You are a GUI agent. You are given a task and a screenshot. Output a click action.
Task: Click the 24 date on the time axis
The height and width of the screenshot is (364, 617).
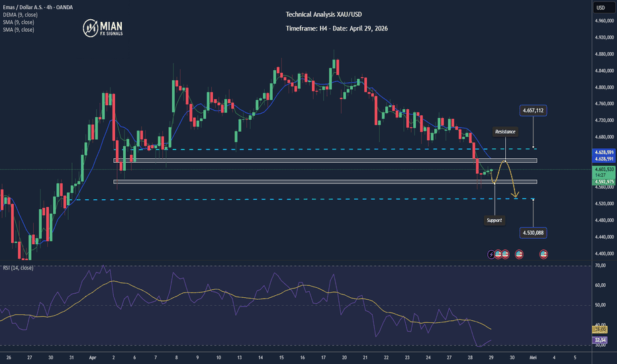tap(428, 357)
